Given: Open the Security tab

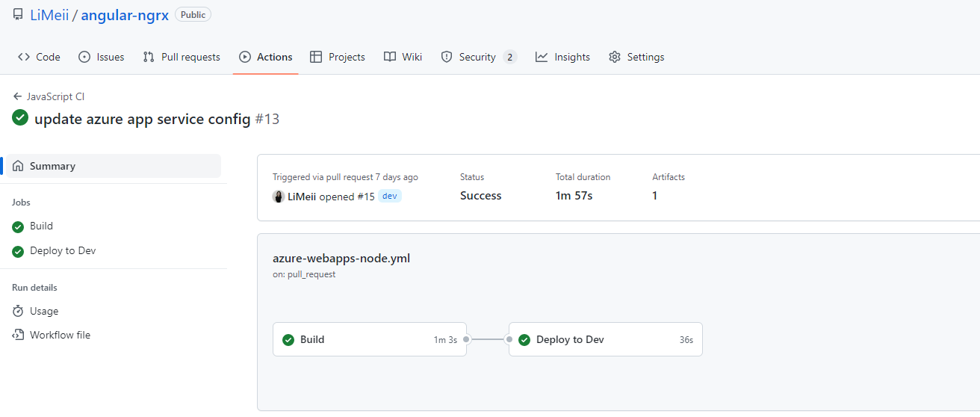Looking at the screenshot, I should [x=479, y=57].
